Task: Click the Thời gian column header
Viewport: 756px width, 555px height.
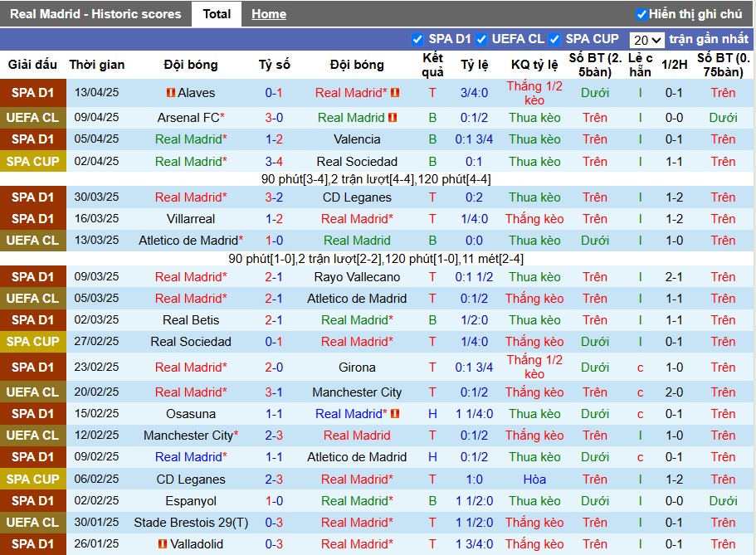Action: 97,65
